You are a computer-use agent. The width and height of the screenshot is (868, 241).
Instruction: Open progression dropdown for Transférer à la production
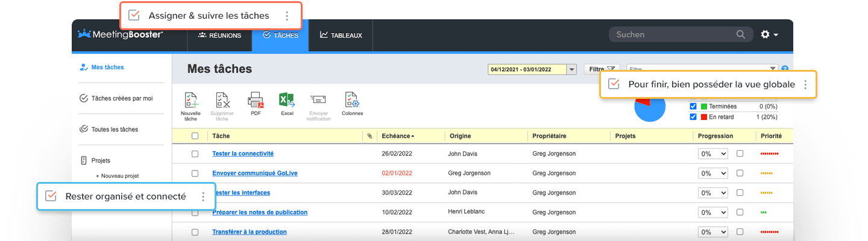pyautogui.click(x=713, y=232)
